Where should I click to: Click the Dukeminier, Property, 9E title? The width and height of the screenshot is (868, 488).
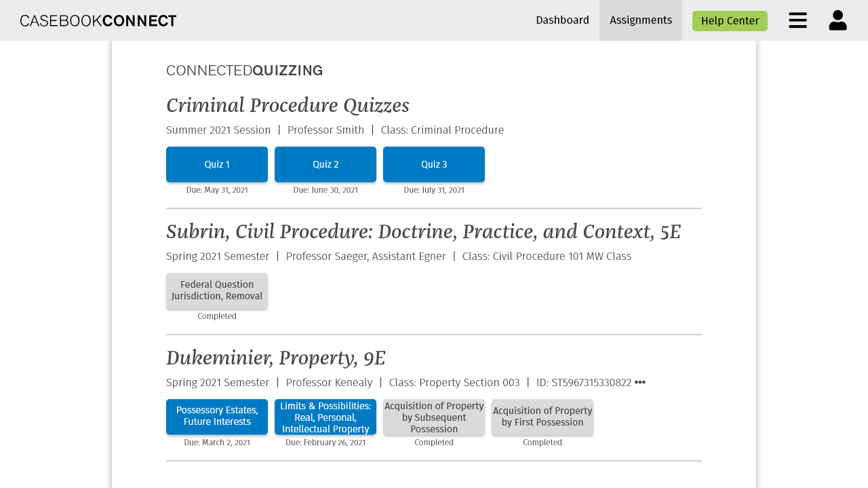pyautogui.click(x=275, y=358)
